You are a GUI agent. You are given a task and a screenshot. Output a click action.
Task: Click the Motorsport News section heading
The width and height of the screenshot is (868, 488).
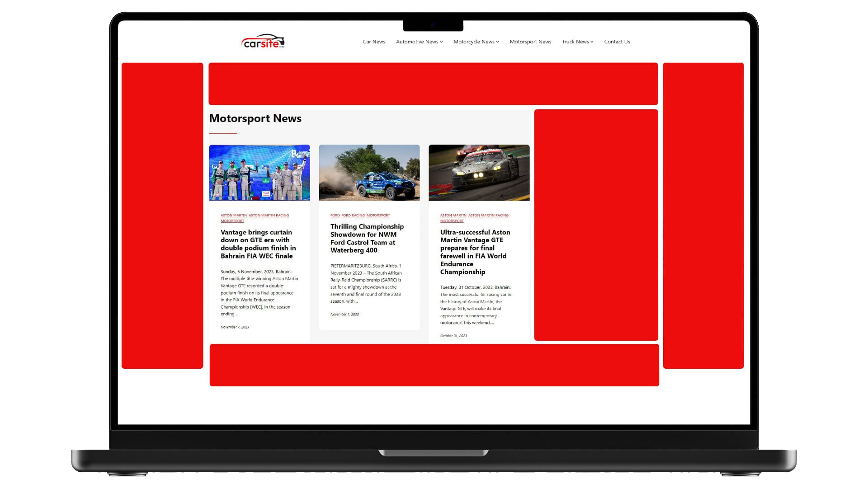pyautogui.click(x=255, y=118)
